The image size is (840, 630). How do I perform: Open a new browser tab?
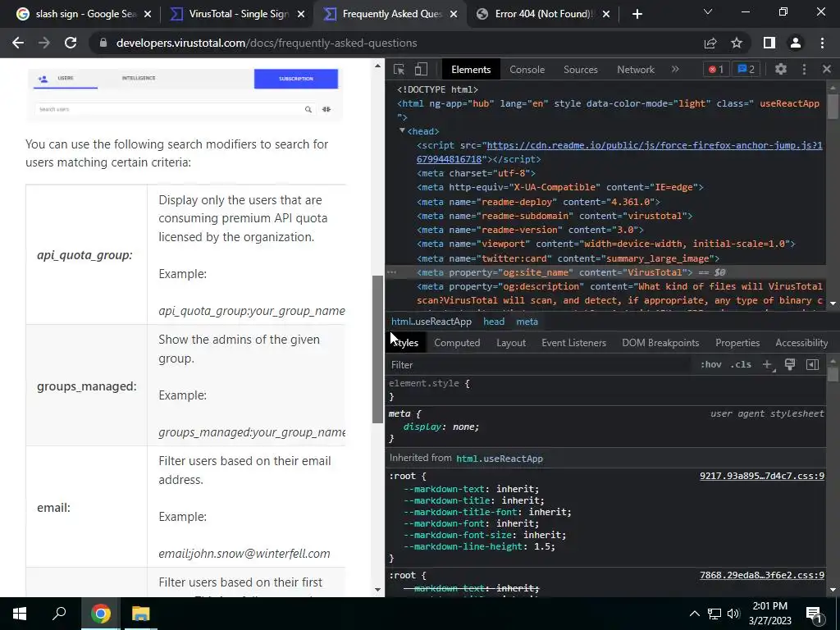coord(637,14)
